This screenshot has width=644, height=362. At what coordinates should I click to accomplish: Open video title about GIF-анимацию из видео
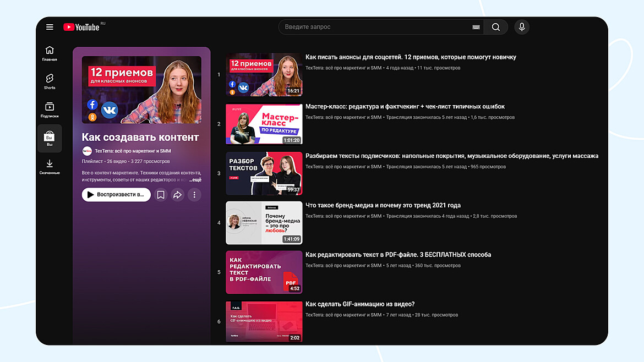pos(360,304)
